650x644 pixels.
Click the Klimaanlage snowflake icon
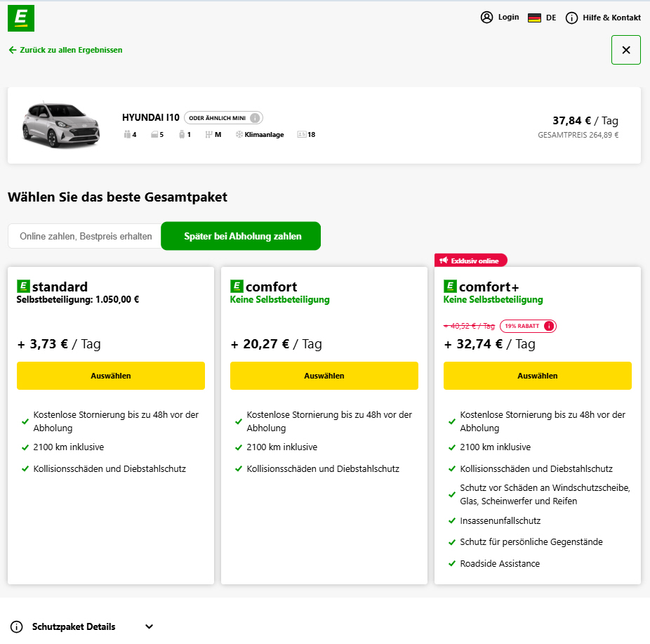click(239, 134)
